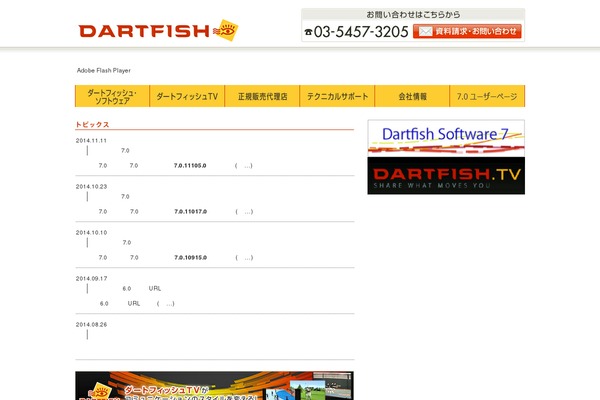This screenshot has height=400, width=600.
Task: Click read more in 2014.10.23 entry
Action: [244, 211]
